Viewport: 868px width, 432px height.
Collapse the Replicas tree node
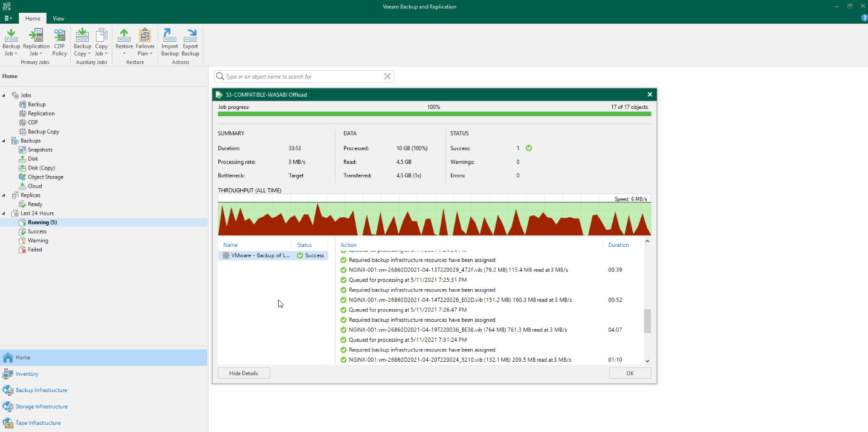(x=4, y=195)
